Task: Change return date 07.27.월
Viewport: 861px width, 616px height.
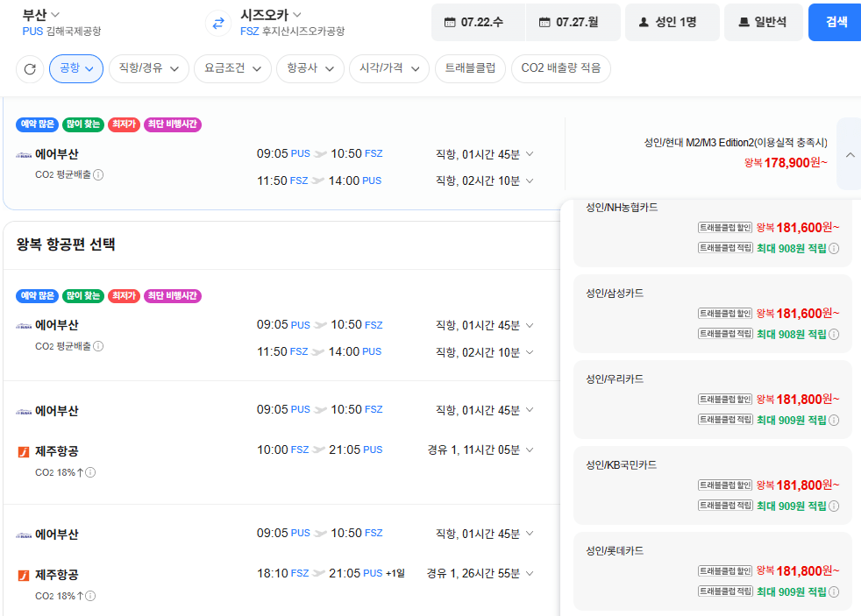Action: (x=573, y=23)
